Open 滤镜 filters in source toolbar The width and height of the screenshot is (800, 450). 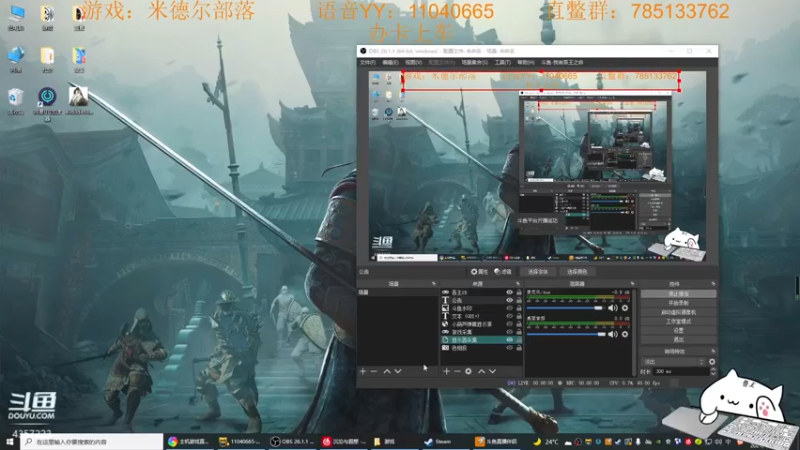503,272
